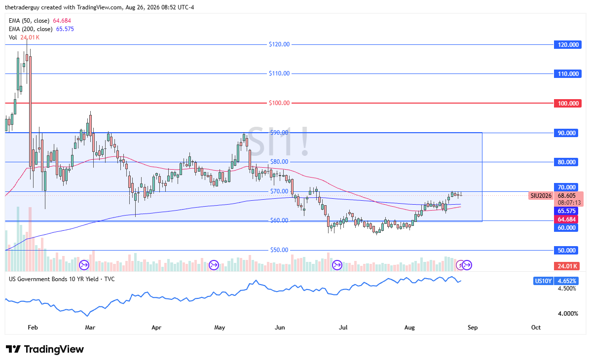Click the red 24.01 K volume tag

point(566,266)
